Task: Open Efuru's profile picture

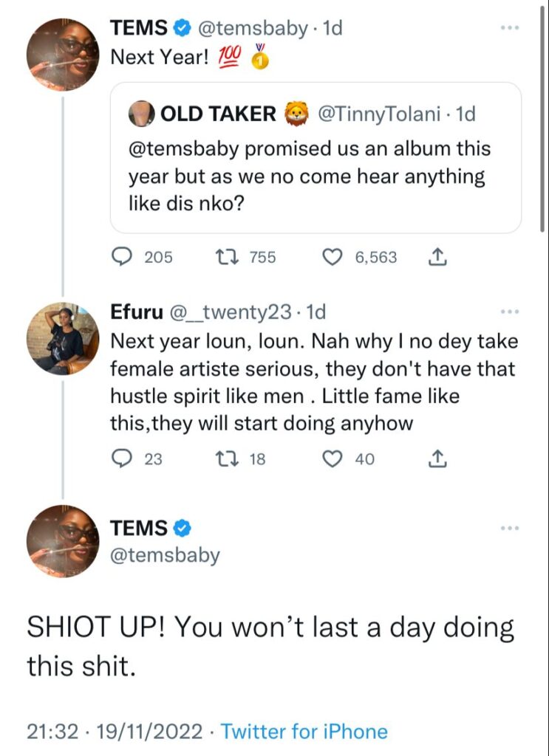Action: coord(62,338)
